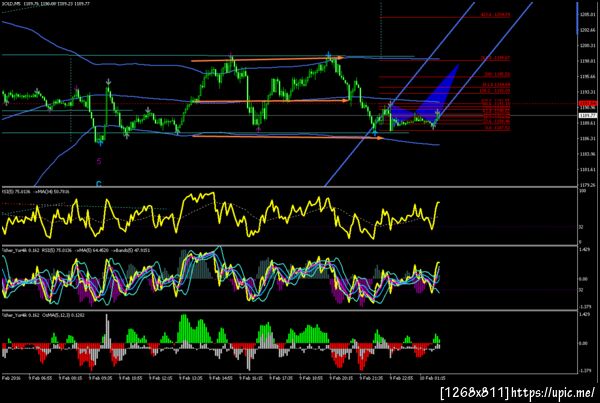Select the 423.6 Fibonacci level label
Viewport: 600px width, 403px height.
[x=496, y=15]
